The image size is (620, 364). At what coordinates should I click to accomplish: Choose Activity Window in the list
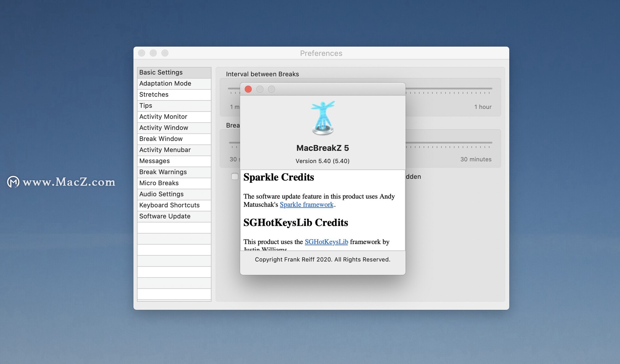click(174, 128)
